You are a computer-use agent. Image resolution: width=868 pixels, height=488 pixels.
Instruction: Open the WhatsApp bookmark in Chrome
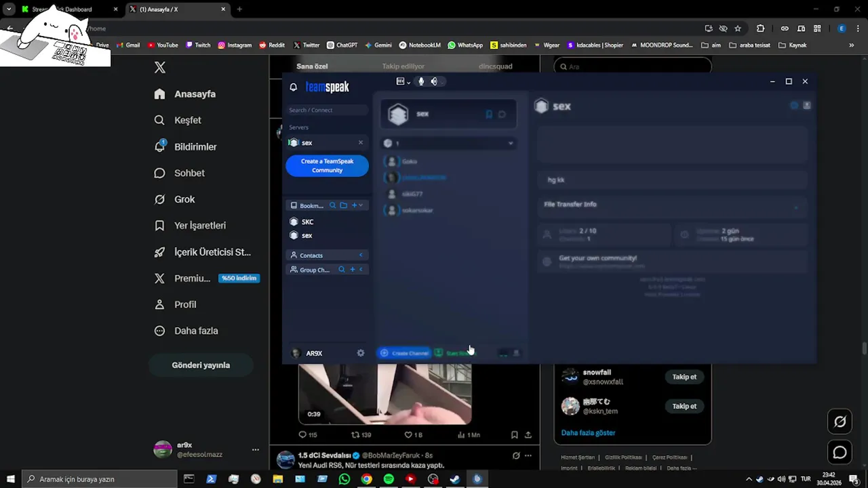(x=465, y=45)
